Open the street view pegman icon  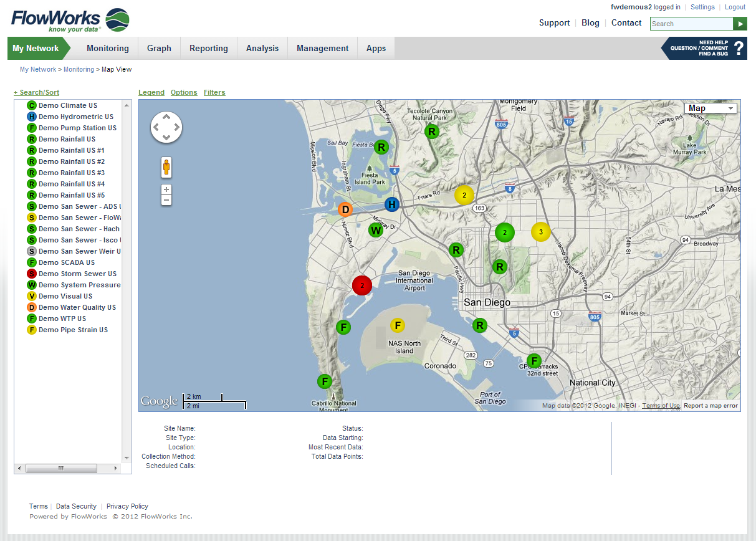(x=166, y=167)
